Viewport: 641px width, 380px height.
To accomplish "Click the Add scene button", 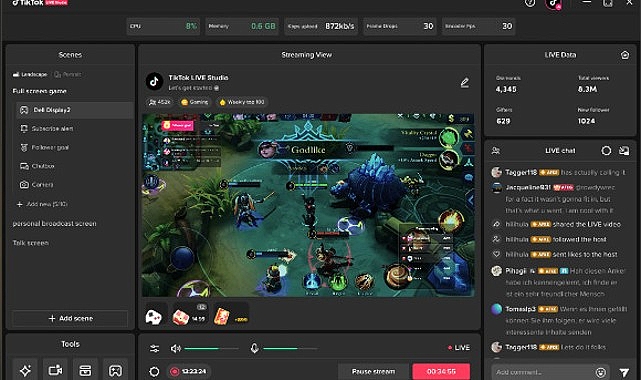I will (x=70, y=318).
